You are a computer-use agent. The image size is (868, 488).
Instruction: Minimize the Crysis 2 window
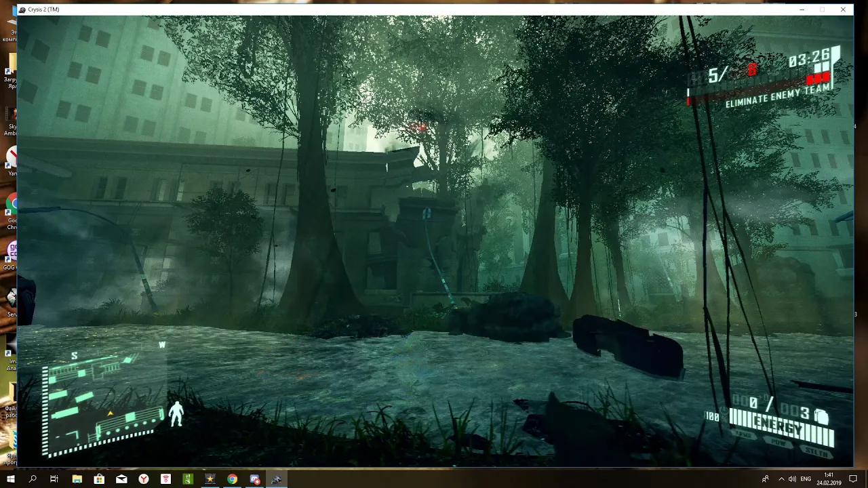point(802,9)
